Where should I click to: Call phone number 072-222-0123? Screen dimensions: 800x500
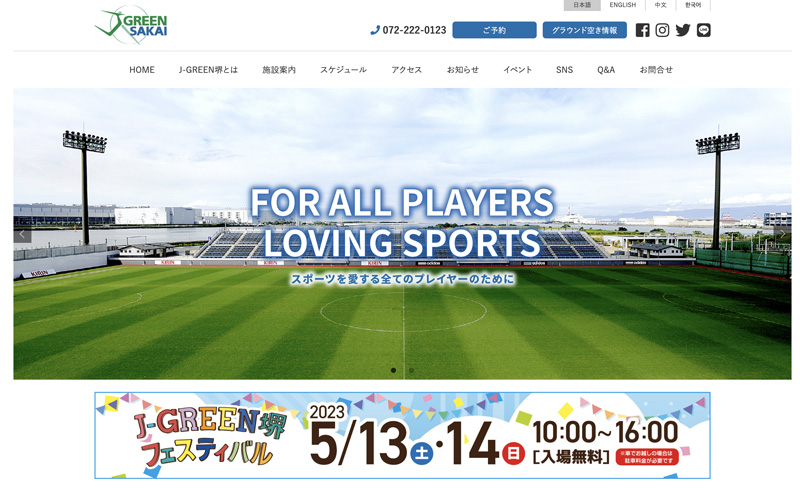coord(408,30)
